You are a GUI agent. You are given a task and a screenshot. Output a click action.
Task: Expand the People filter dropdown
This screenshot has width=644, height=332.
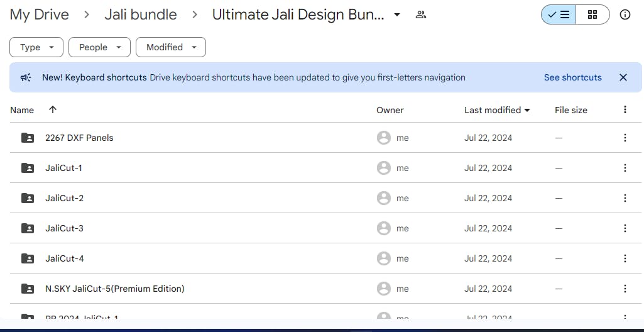point(99,47)
